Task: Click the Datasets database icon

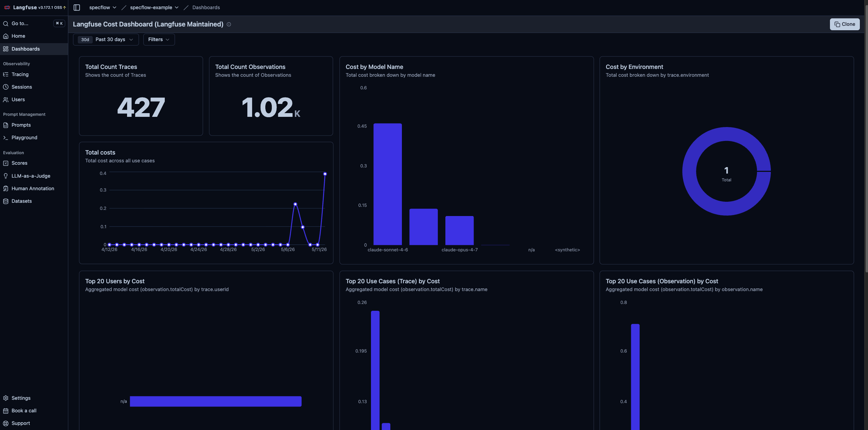Action: click(6, 201)
